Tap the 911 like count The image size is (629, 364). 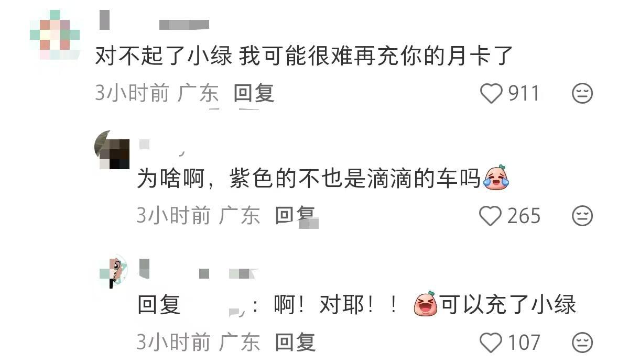pos(524,94)
